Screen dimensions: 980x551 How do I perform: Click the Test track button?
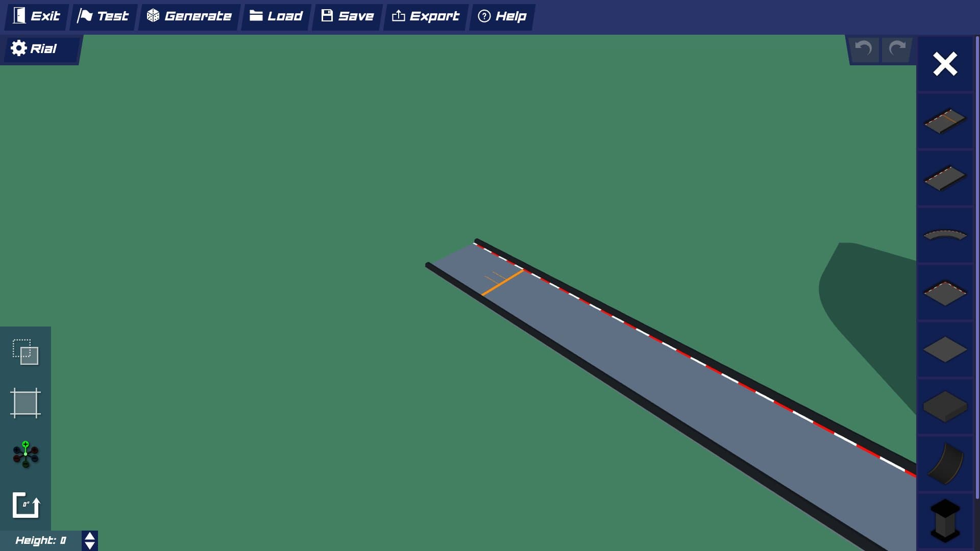pos(103,16)
